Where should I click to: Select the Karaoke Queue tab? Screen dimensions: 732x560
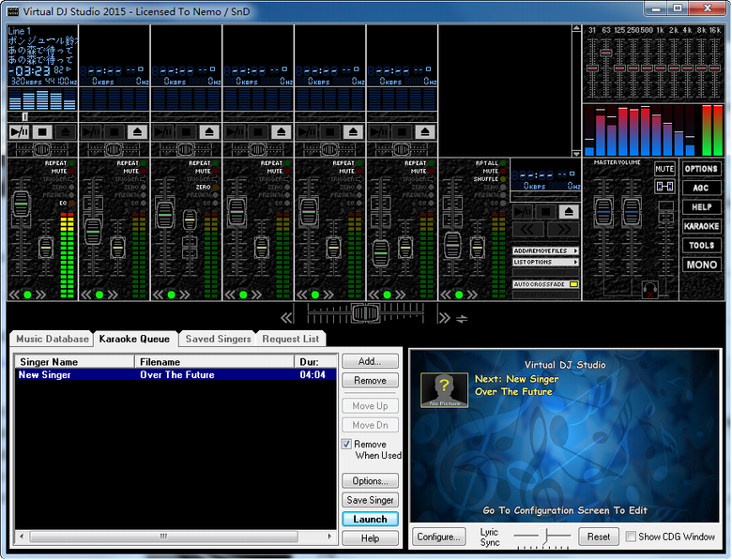tap(134, 339)
